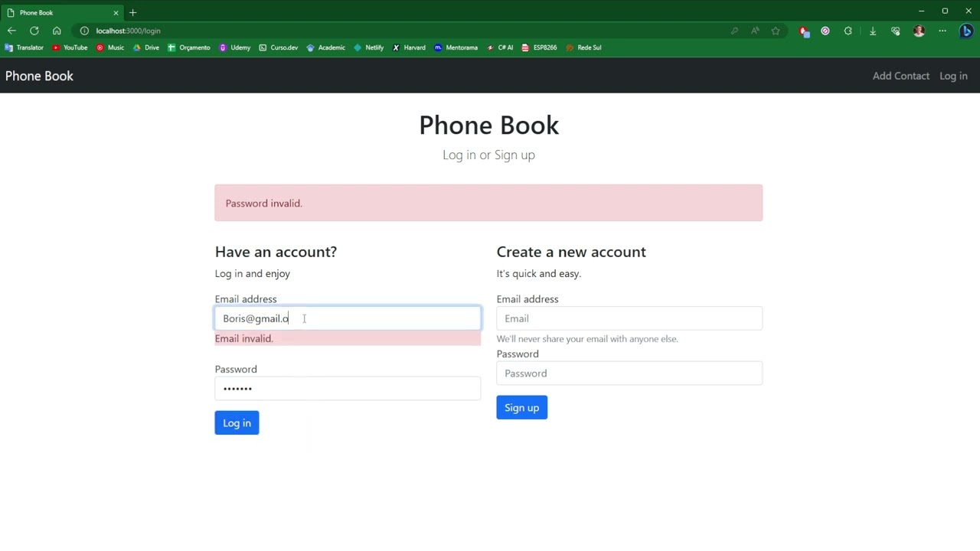Open Browser essentials heart icon
The image size is (980, 551).
(896, 31)
